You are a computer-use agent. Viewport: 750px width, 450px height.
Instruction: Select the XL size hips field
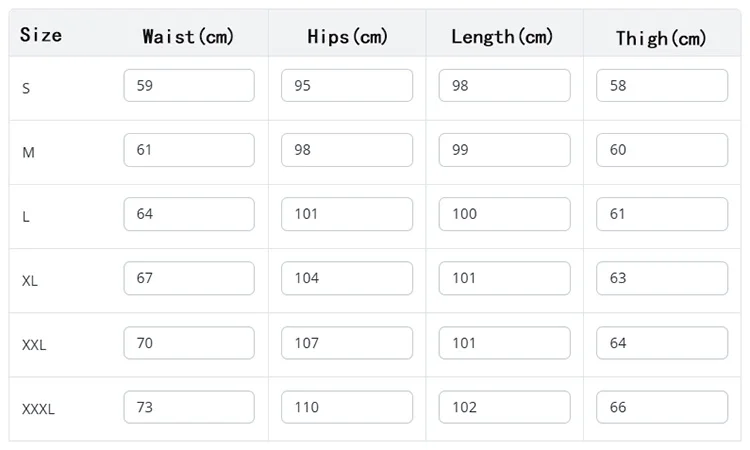(x=346, y=278)
